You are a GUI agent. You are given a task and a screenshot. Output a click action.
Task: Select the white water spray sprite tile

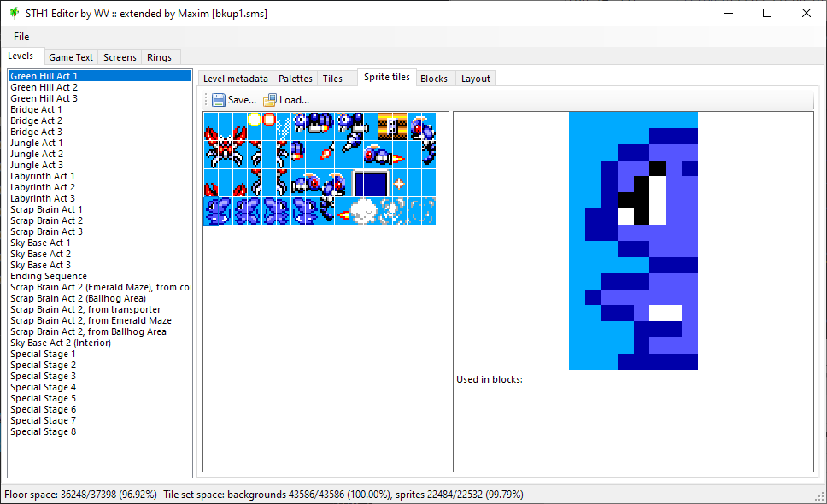coord(284,126)
